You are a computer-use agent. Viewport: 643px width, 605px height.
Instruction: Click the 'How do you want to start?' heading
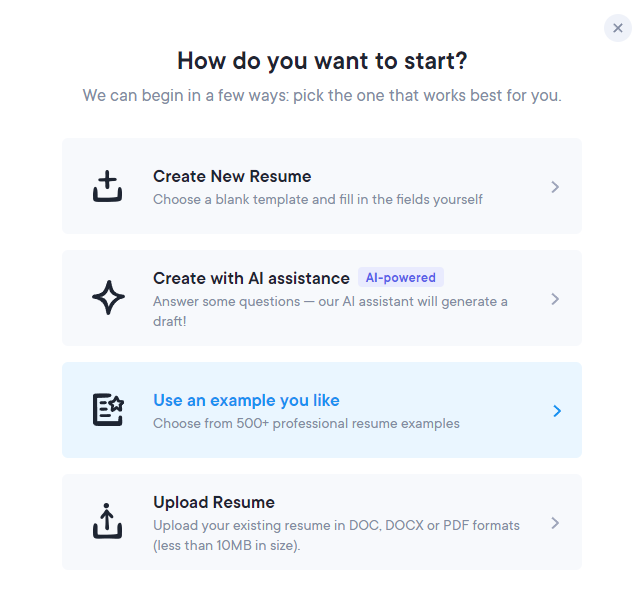322,61
